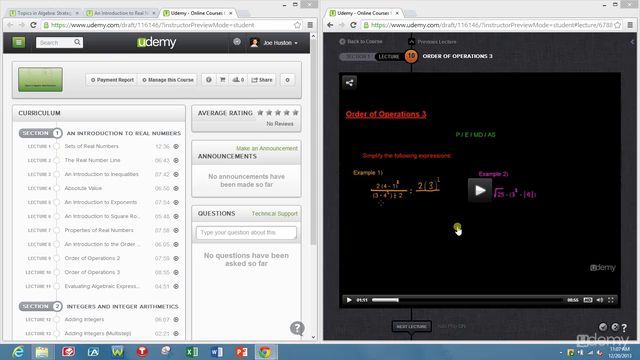Select the Udemy tab in the right browser window
The height and width of the screenshot is (360, 640).
coord(364,13)
